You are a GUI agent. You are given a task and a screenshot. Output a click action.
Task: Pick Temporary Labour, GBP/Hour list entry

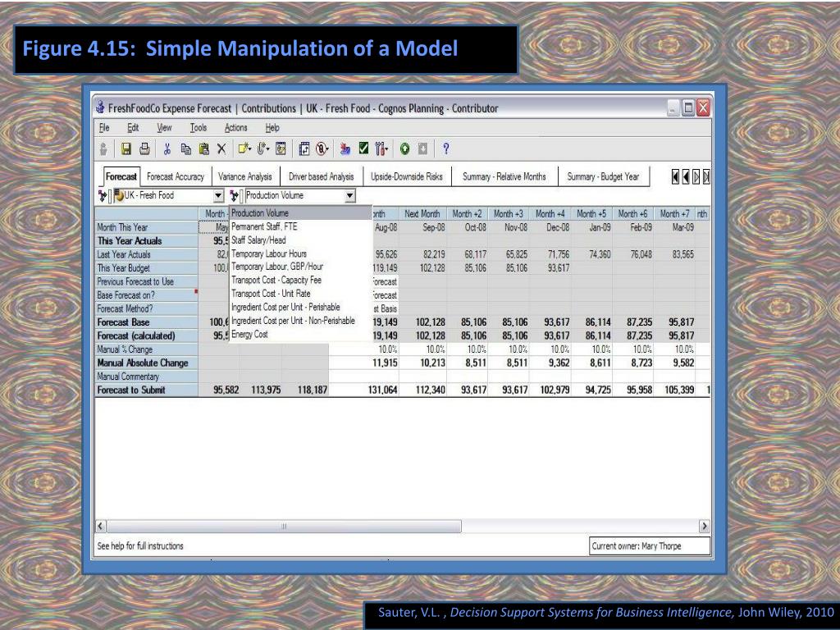(300, 267)
